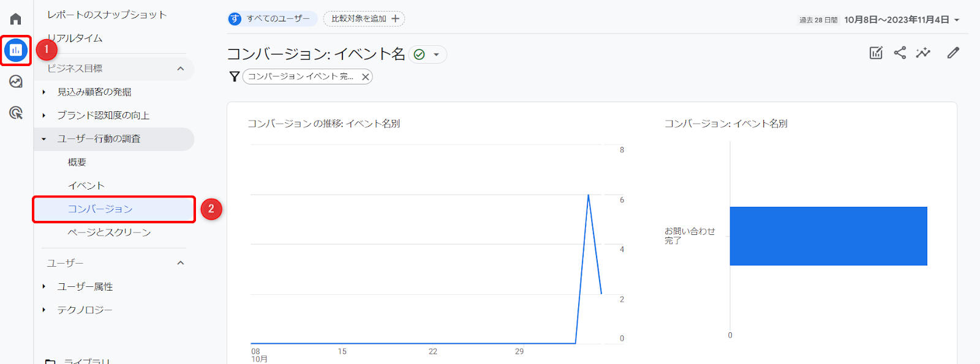Click the filter funnel icon

(234, 76)
